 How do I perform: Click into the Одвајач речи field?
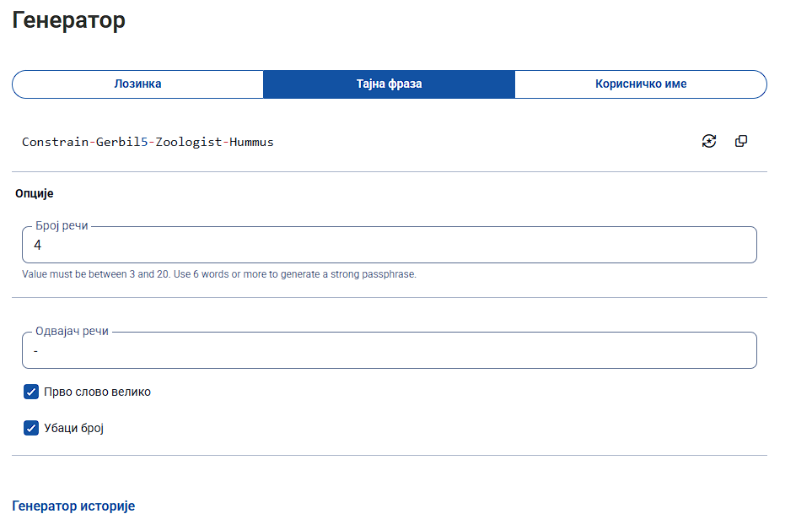click(388, 351)
